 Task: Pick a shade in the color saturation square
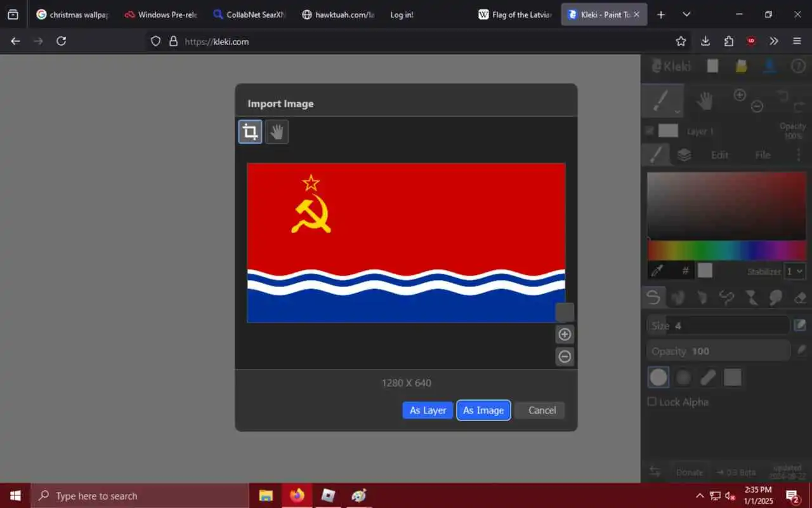726,206
